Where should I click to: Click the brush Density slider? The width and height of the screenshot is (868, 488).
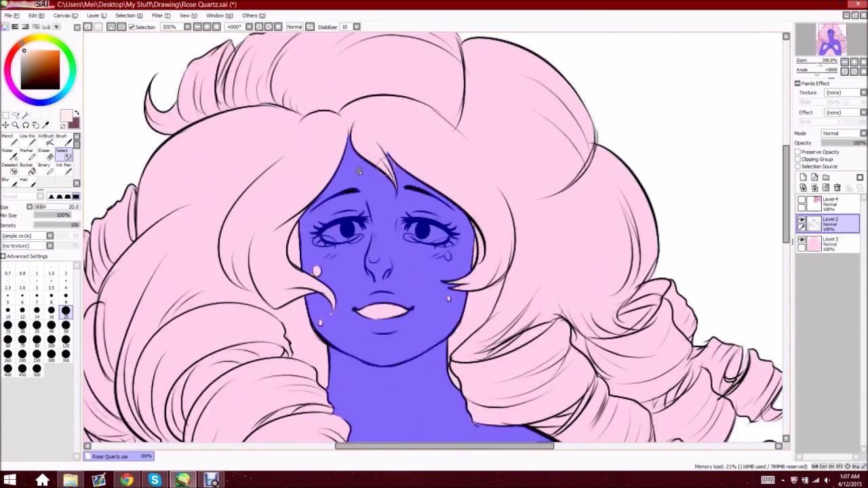tap(57, 225)
